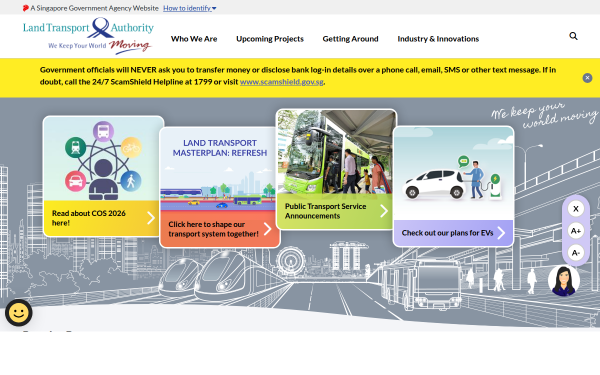Open Upcoming Projects menu
This screenshot has width=600, height=375.
270,39
